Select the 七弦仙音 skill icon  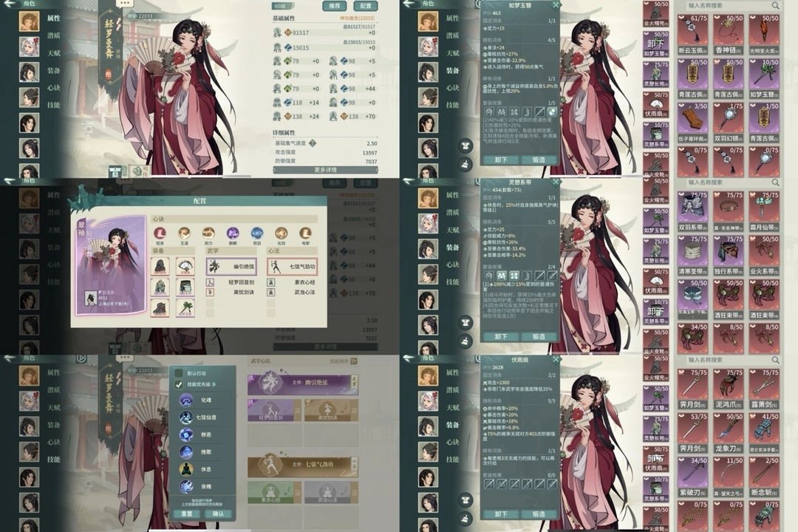[x=186, y=417]
